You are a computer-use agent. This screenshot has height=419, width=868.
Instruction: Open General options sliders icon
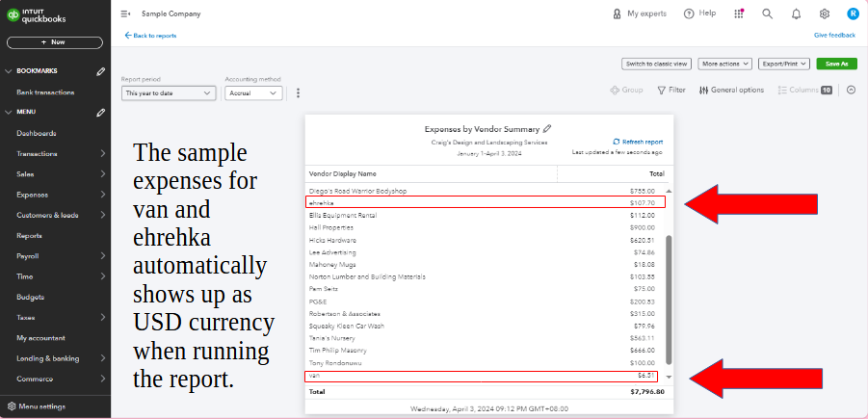tap(703, 91)
